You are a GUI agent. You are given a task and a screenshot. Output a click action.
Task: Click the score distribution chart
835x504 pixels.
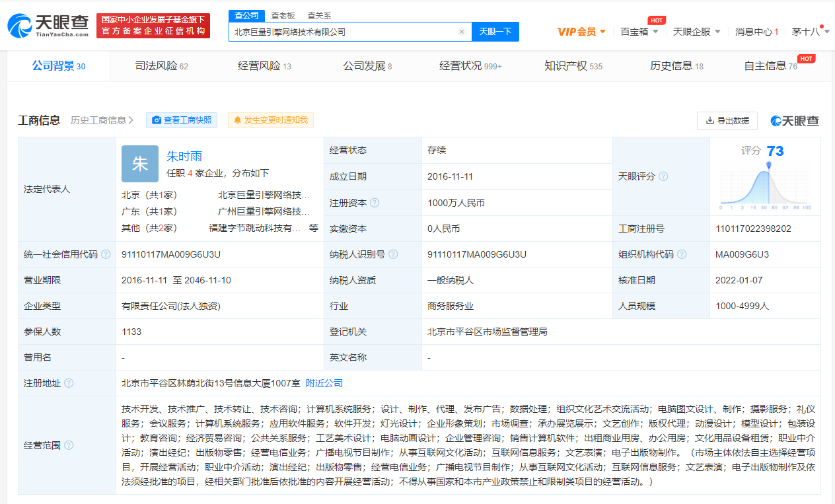[x=766, y=186]
